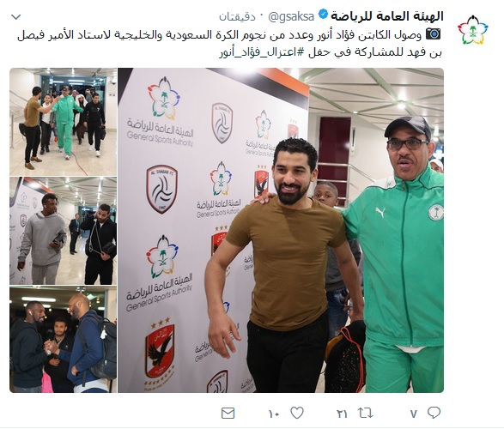
Task: Click the tweet body text
Action: click(229, 44)
